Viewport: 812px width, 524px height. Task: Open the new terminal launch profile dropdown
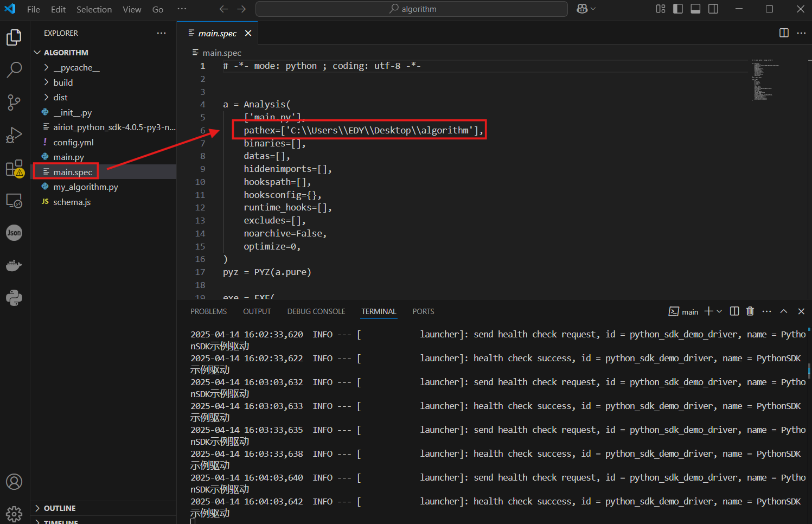(x=720, y=311)
